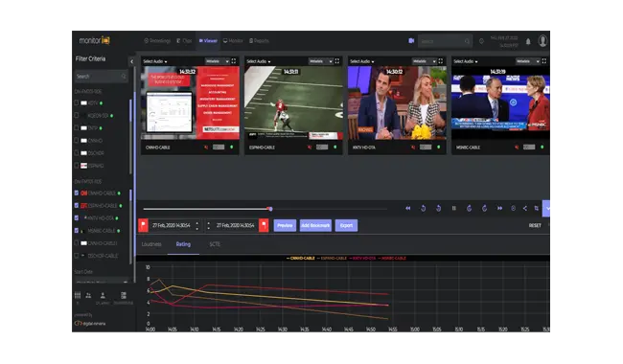The width and height of the screenshot is (623, 364).
Task: Expand CNNHD-CABLE player to fullscreen
Action: pyautogui.click(x=234, y=61)
